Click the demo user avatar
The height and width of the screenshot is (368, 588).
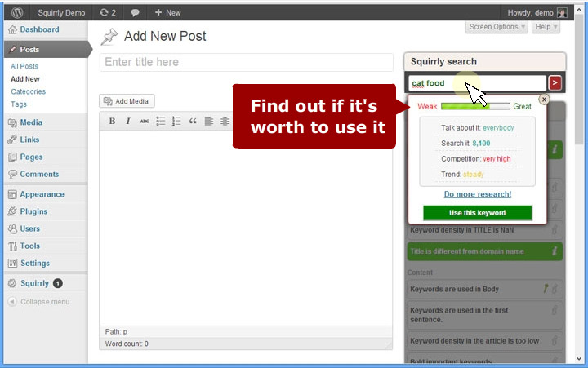coord(561,13)
